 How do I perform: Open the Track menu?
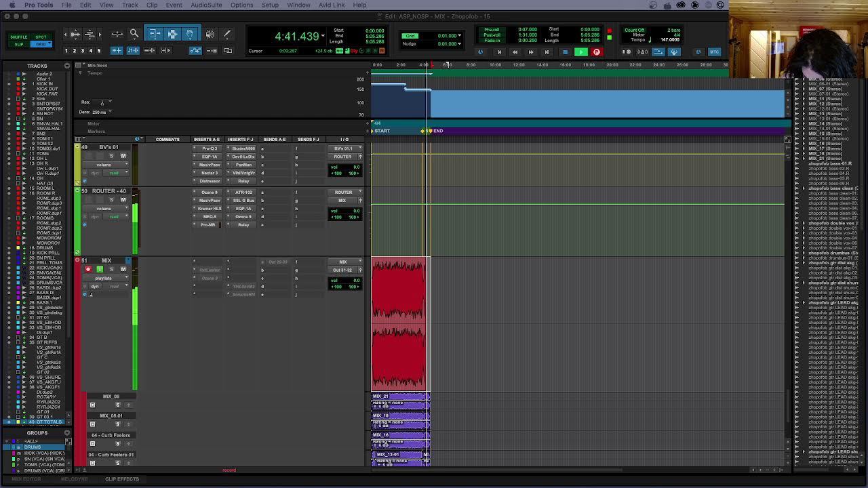tap(130, 5)
